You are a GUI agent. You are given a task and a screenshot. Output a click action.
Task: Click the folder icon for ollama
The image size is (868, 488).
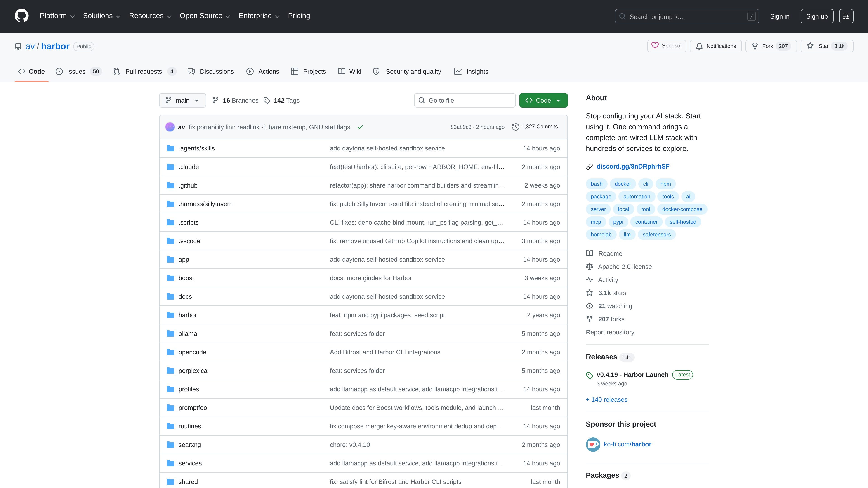pyautogui.click(x=170, y=334)
